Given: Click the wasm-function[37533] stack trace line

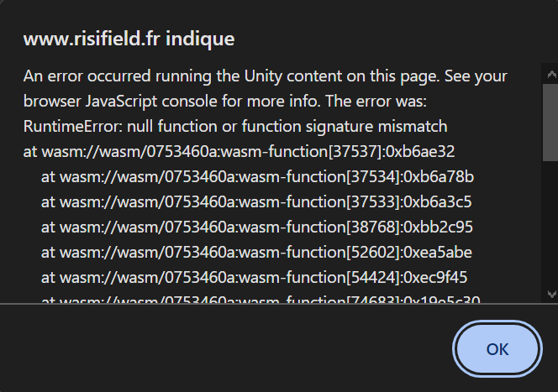Looking at the screenshot, I should 256,201.
